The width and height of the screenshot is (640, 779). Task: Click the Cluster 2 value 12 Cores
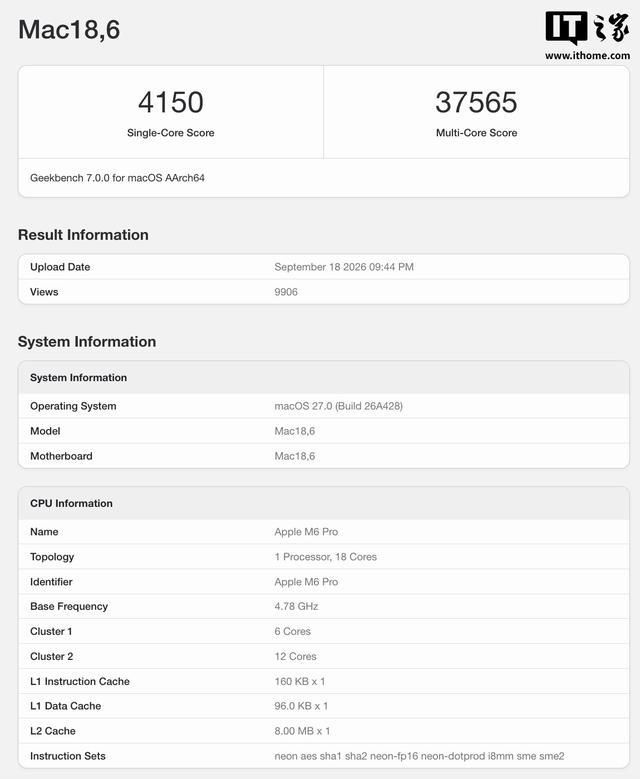point(295,656)
